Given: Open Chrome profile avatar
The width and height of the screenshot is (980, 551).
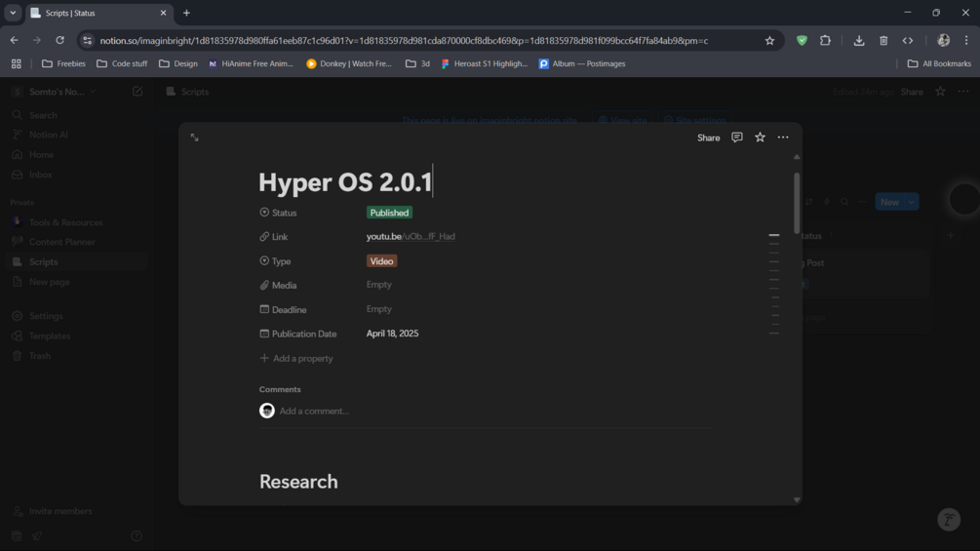Looking at the screenshot, I should click(943, 41).
